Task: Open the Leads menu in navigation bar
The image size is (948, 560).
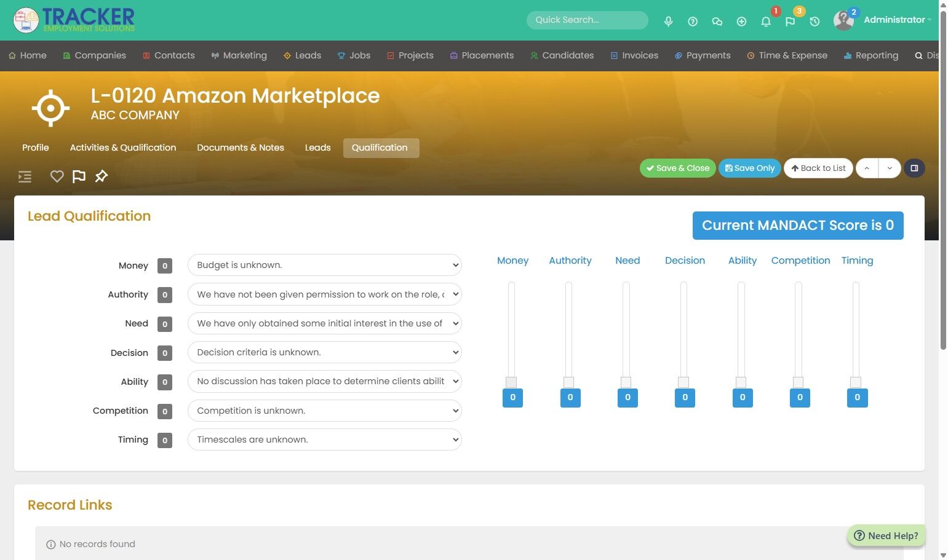Action: point(302,55)
